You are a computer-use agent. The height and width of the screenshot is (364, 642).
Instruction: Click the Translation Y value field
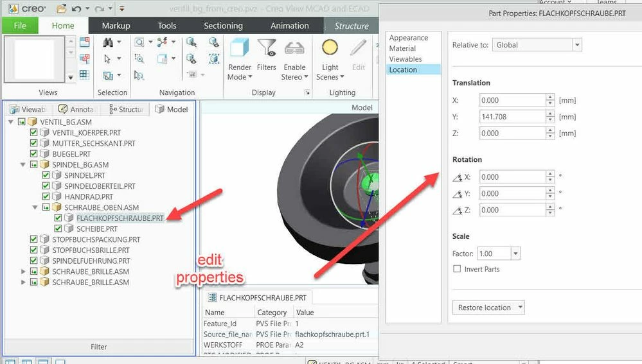tap(512, 117)
